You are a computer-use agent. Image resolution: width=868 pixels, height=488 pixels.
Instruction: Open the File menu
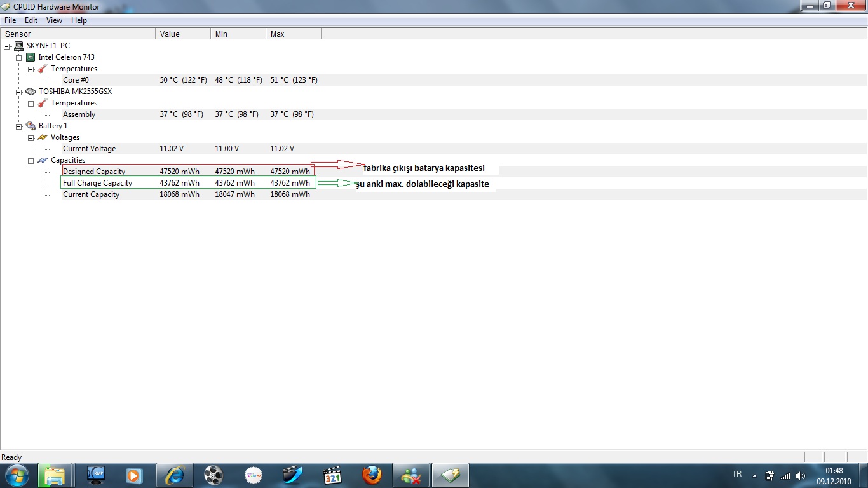click(10, 20)
